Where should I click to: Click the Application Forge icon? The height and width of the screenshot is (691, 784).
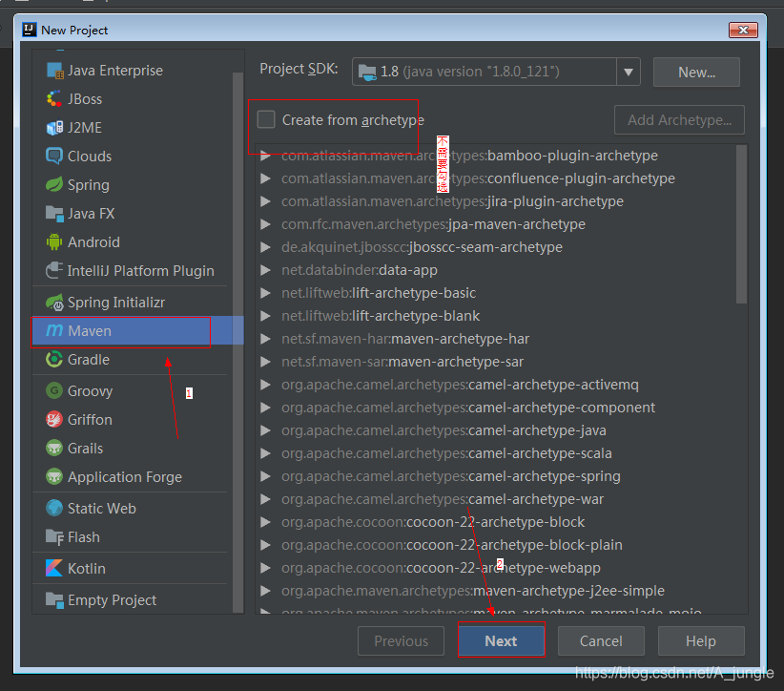[54, 476]
